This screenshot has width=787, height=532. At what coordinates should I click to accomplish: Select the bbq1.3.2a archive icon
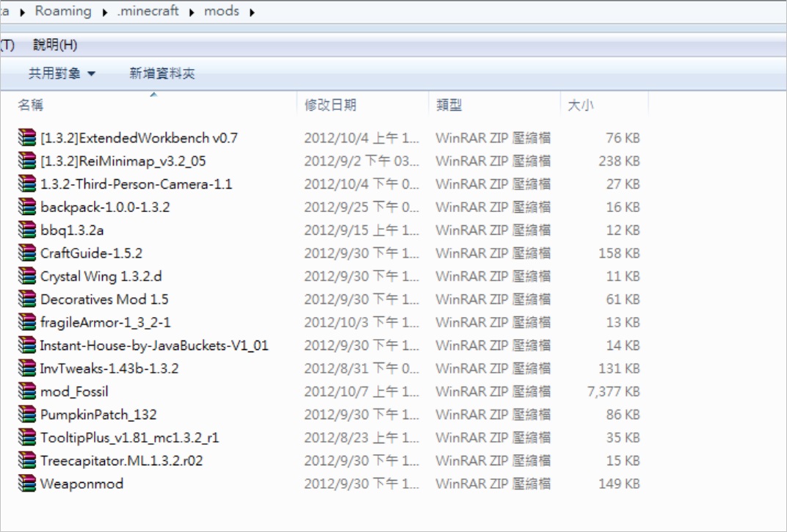27,230
